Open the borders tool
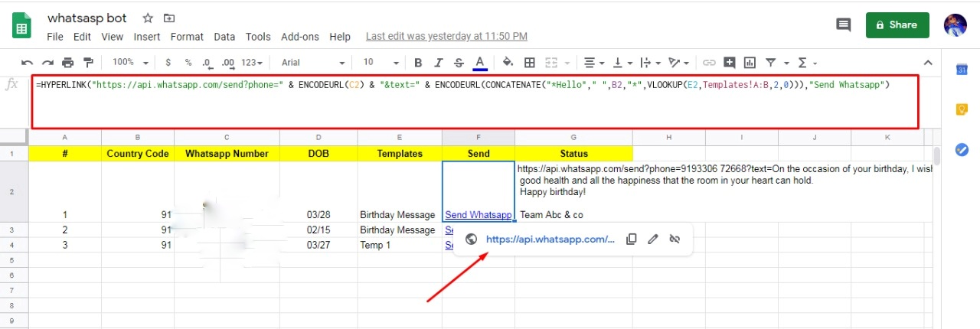 coord(530,63)
